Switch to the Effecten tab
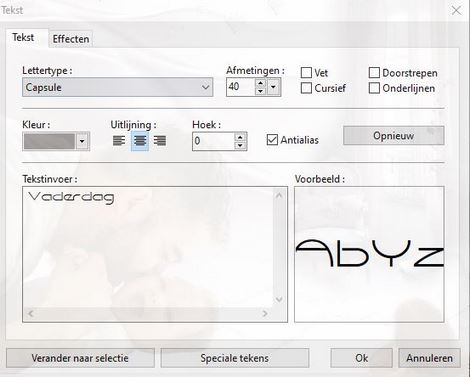Image resolution: width=470 pixels, height=377 pixels. pyautogui.click(x=71, y=39)
